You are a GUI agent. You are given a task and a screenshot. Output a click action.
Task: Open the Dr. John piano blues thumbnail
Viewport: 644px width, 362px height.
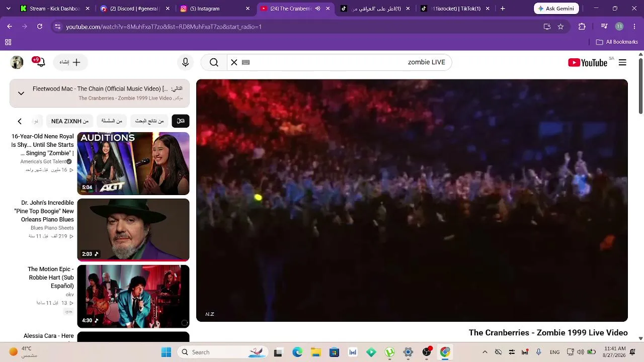(133, 230)
